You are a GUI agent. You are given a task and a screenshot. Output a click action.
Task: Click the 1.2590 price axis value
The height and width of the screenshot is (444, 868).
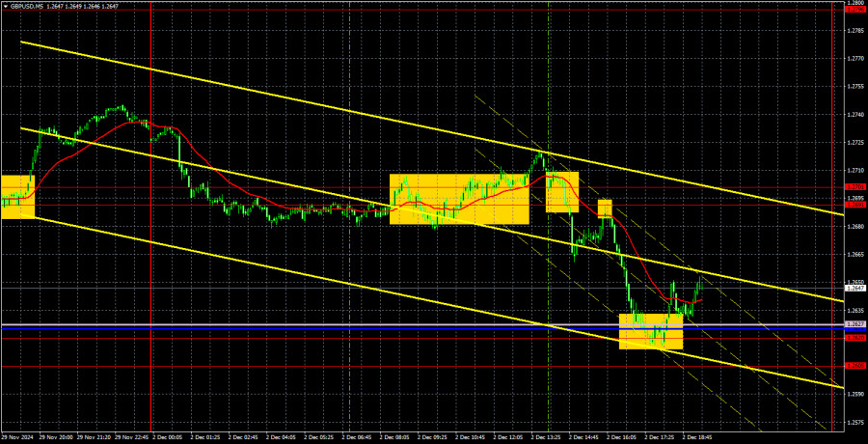(855, 395)
